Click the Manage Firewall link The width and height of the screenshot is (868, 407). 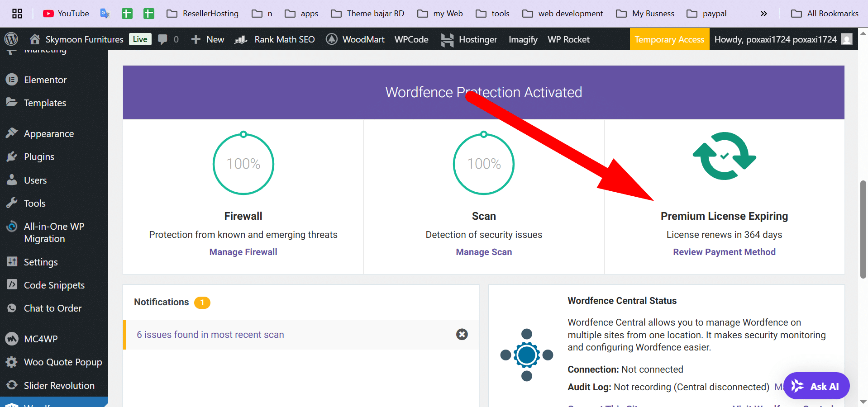[x=243, y=252]
